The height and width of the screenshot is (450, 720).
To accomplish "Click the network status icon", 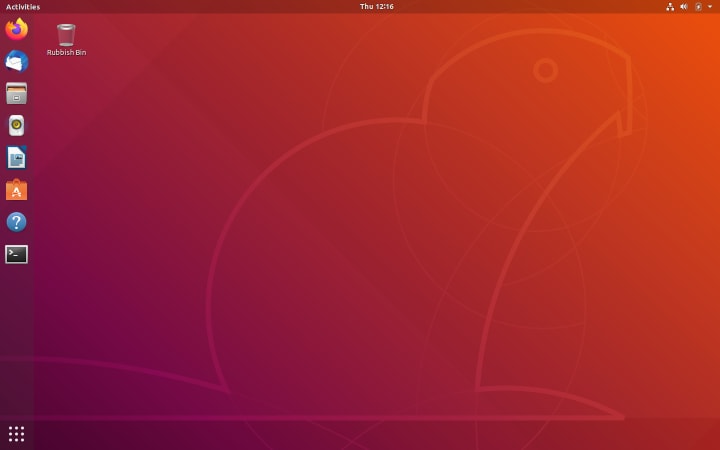I will 670,6.
